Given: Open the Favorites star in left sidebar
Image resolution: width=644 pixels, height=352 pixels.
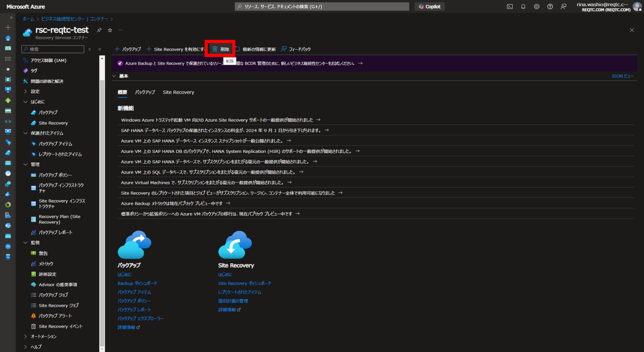Looking at the screenshot, I should [x=8, y=69].
